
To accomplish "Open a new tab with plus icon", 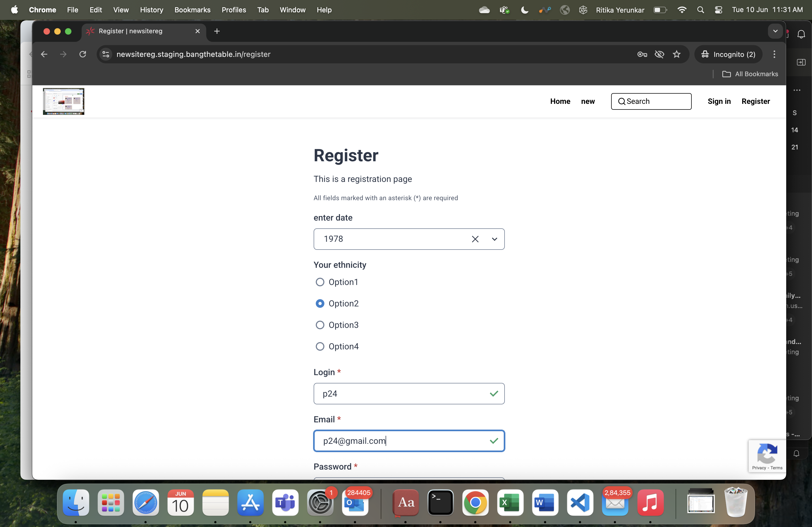I will click(x=217, y=31).
